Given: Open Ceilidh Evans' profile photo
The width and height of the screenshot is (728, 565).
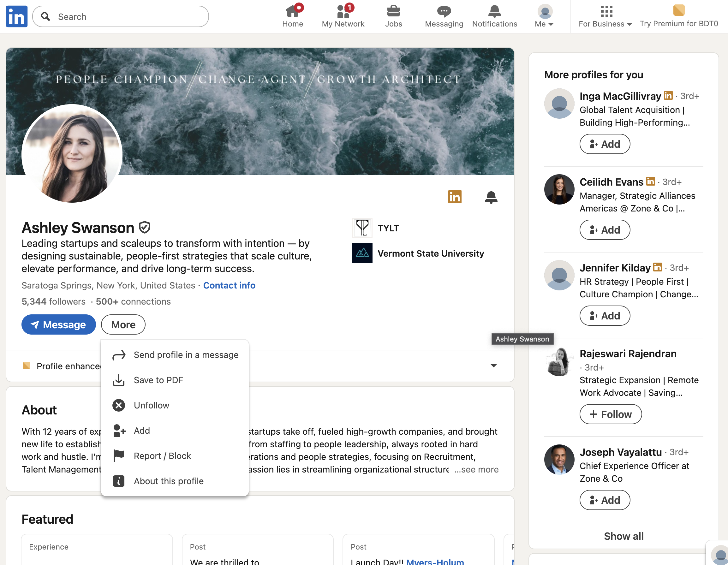Looking at the screenshot, I should tap(559, 189).
